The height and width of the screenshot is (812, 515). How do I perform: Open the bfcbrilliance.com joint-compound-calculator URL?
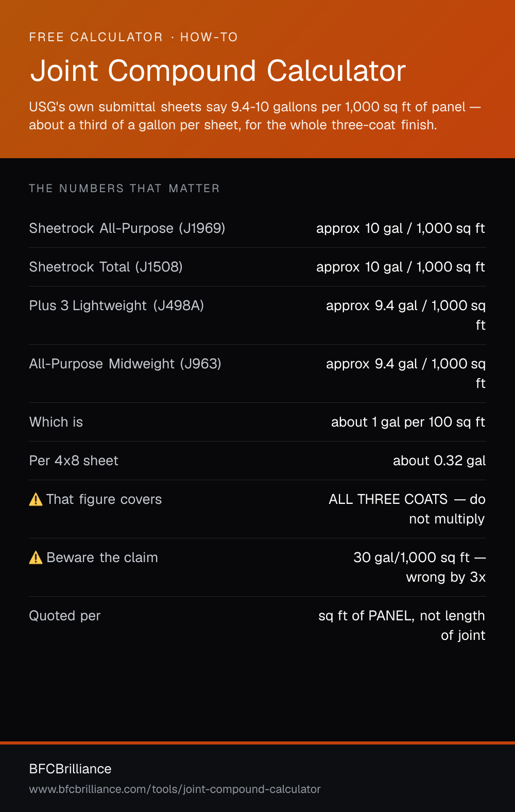point(175,789)
